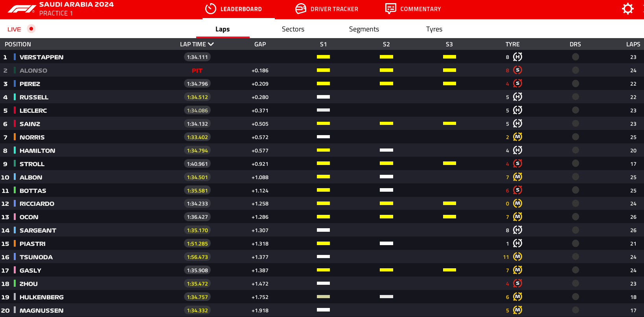Click the Saudi Arabia 2024 title
Screen dimensions: 644x317
[x=76, y=4]
